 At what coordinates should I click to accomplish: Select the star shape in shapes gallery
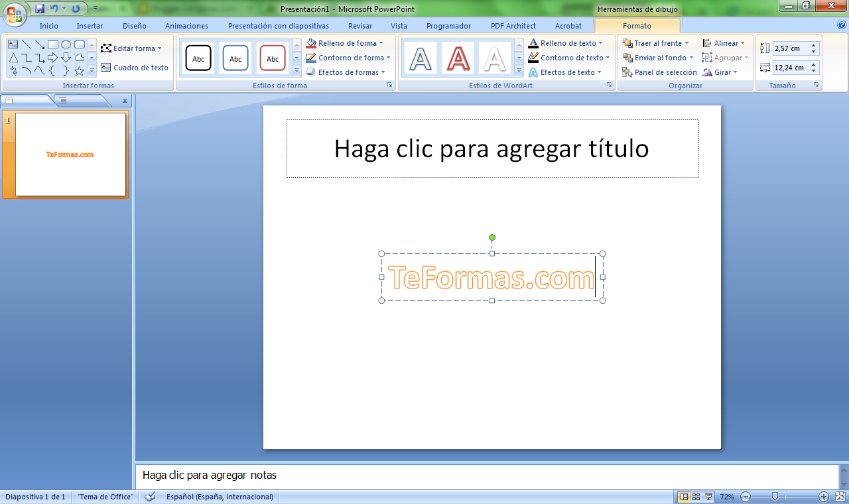(x=79, y=70)
